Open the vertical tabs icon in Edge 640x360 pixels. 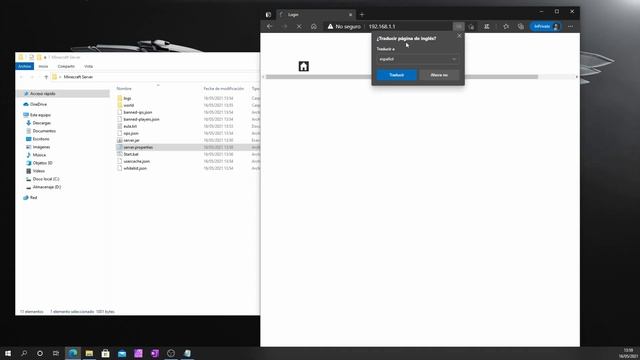(268, 15)
